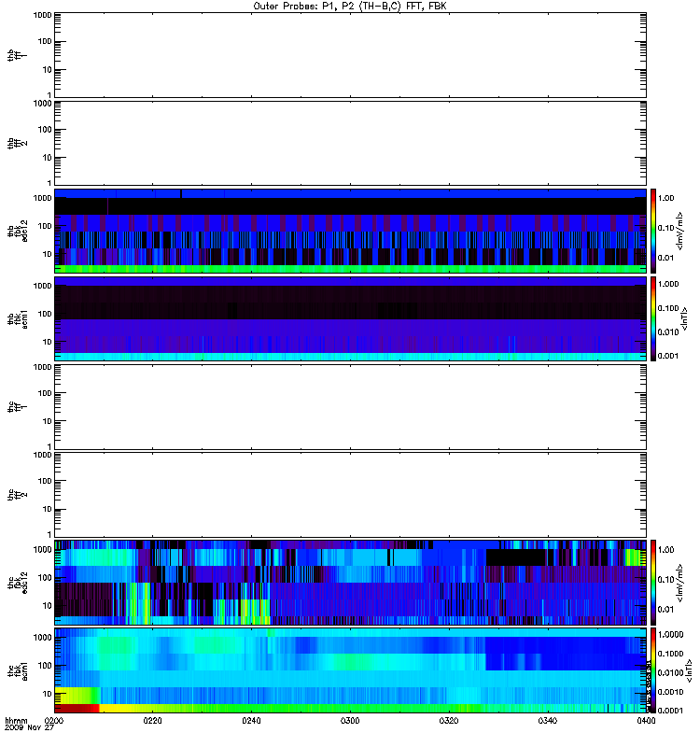Click the 'thb fbk scm1' y-axis label

tap(18, 318)
